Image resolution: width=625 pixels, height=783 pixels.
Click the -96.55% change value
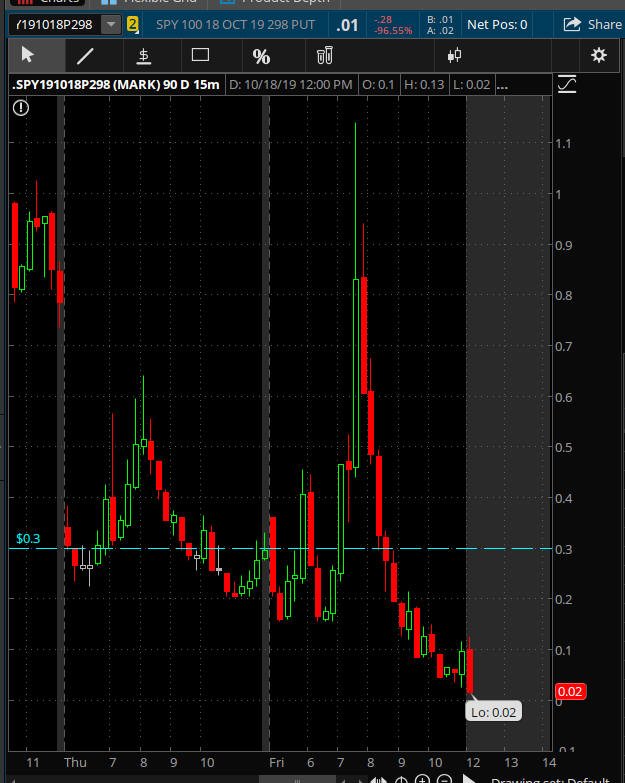click(393, 30)
